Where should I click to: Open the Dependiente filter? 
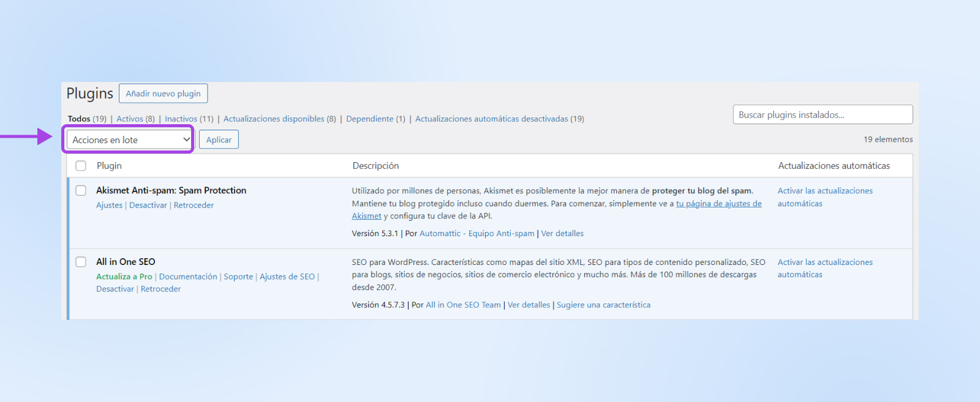(x=369, y=119)
